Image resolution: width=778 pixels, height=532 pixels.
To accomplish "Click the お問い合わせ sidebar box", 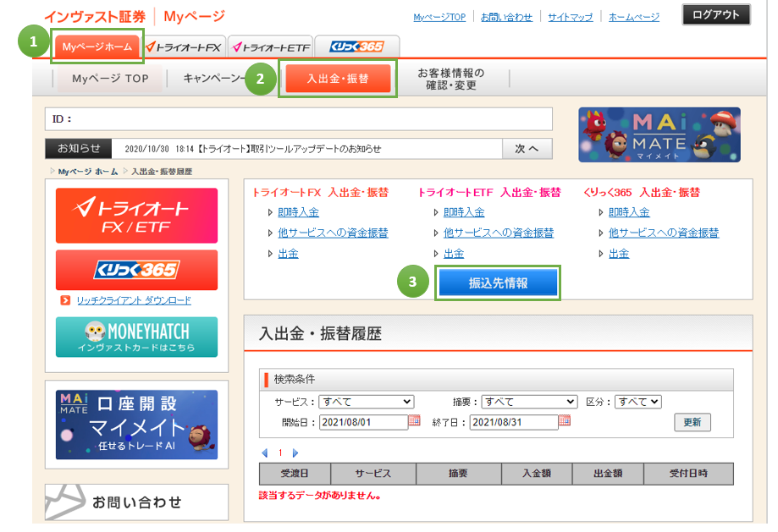I will (x=136, y=502).
